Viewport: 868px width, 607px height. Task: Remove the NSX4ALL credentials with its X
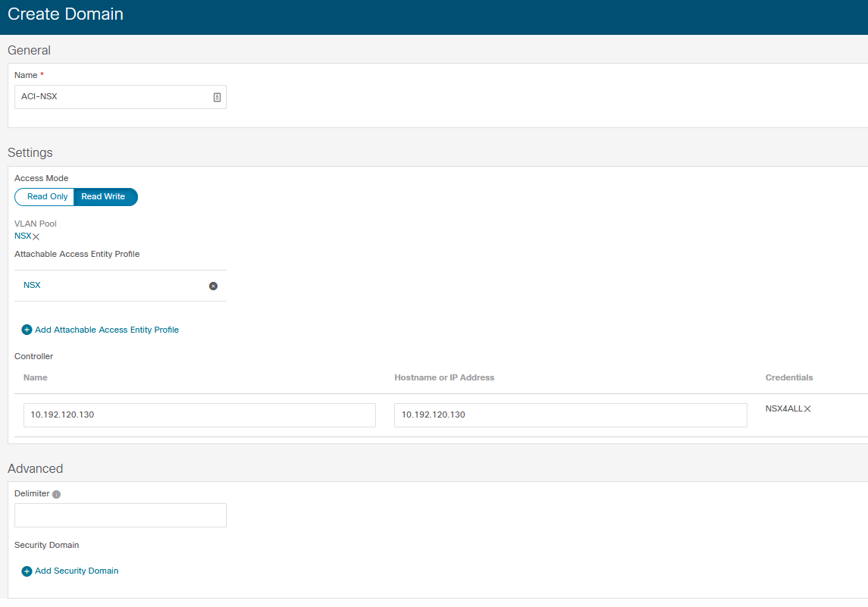807,409
